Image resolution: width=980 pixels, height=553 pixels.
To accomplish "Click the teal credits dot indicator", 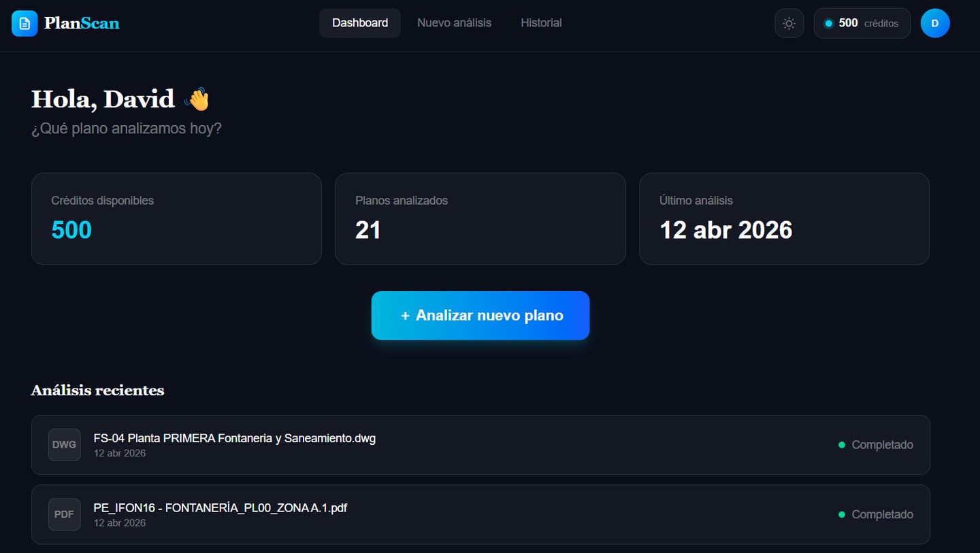I will [829, 22].
